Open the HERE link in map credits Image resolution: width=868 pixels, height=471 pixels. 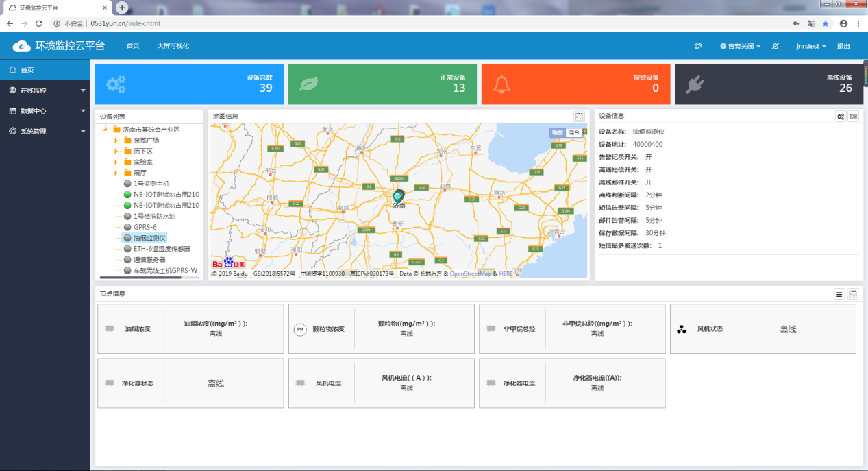506,274
